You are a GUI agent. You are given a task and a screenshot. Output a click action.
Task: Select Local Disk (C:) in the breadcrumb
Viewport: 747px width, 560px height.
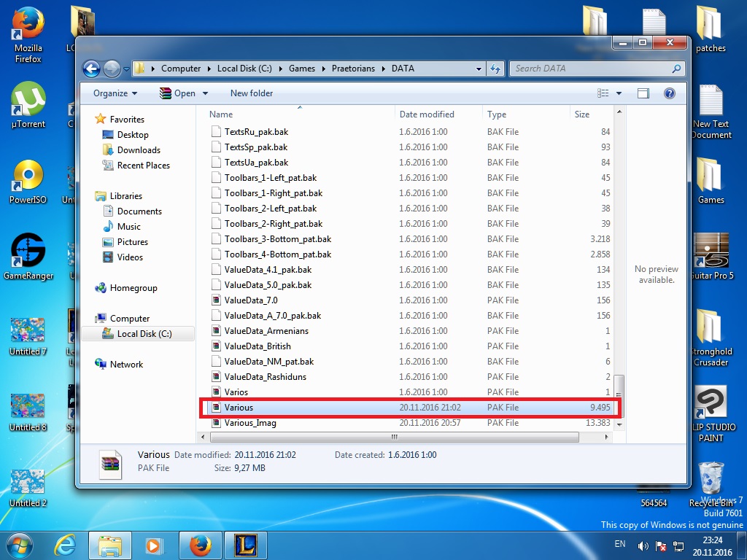click(x=244, y=69)
